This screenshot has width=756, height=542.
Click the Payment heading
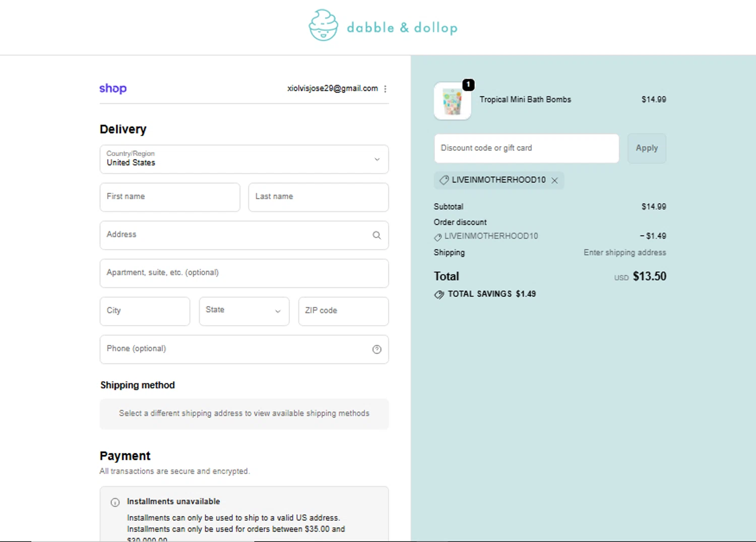(x=125, y=456)
